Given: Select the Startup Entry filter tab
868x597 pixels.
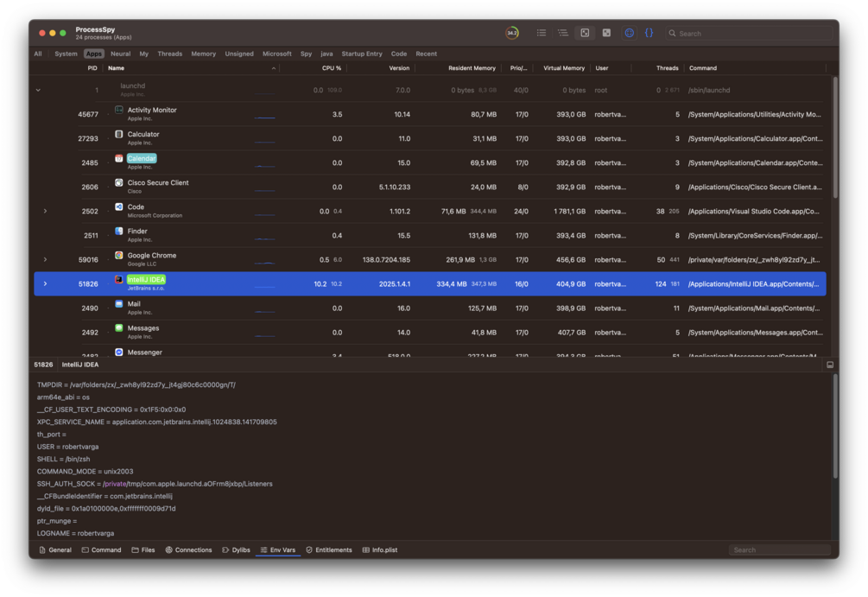Looking at the screenshot, I should pos(362,54).
